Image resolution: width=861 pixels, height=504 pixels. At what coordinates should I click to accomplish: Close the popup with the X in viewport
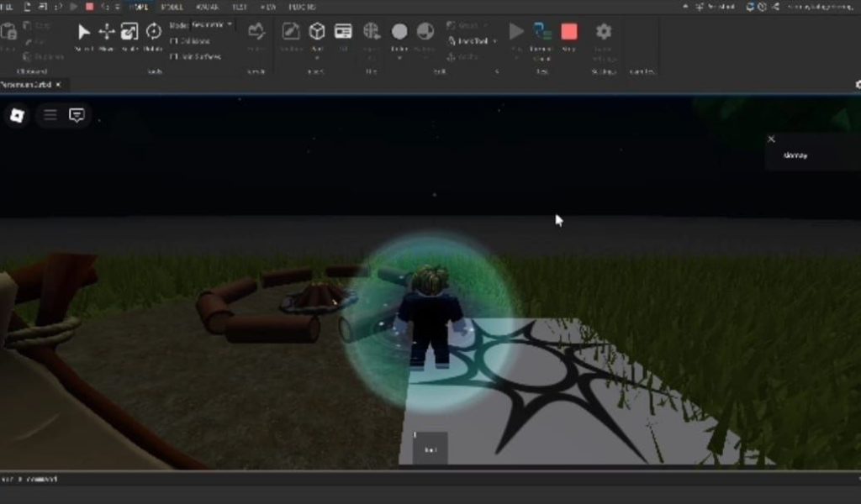point(771,139)
